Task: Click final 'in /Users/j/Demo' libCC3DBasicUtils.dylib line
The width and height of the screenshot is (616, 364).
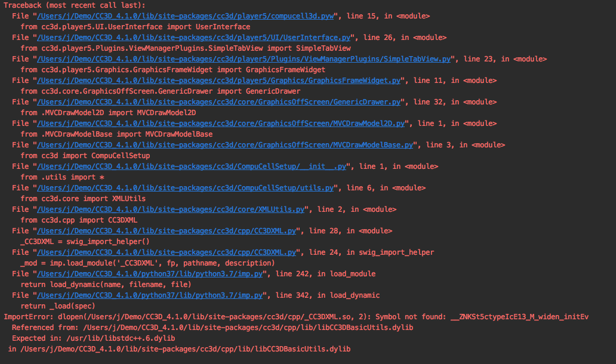Action: coord(179,349)
